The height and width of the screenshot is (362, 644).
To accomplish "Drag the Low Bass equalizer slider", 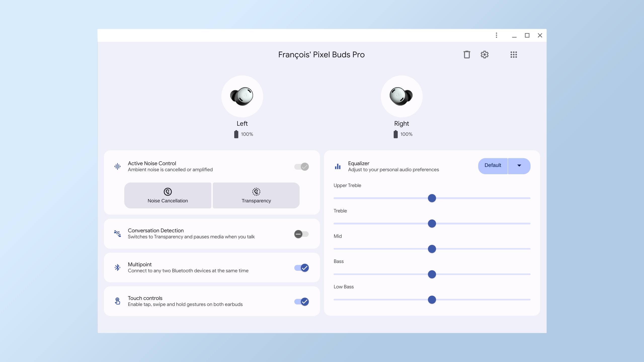I will 432,300.
